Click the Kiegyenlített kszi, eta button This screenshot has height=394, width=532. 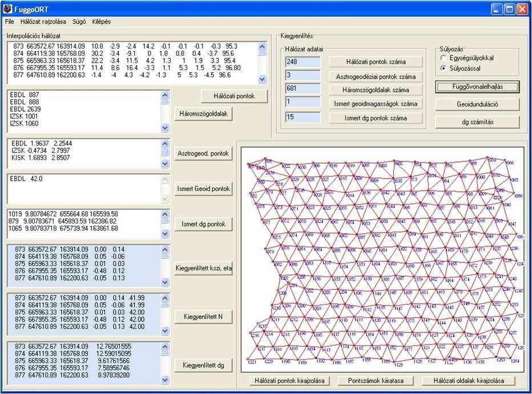tap(203, 269)
